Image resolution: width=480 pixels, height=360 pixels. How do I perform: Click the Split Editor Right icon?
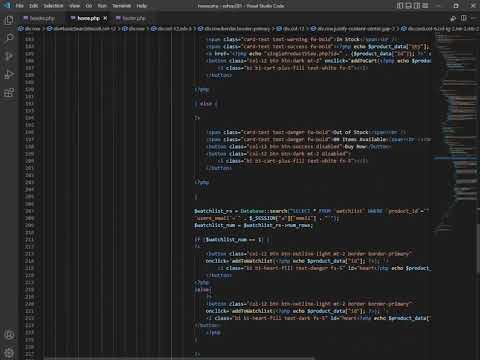click(x=464, y=18)
